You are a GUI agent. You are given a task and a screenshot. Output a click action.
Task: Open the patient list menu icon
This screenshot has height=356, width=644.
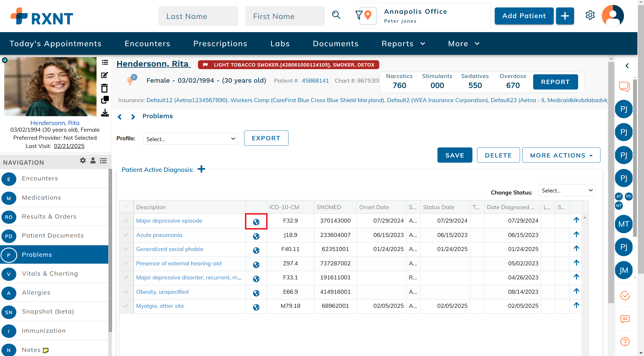[105, 62]
